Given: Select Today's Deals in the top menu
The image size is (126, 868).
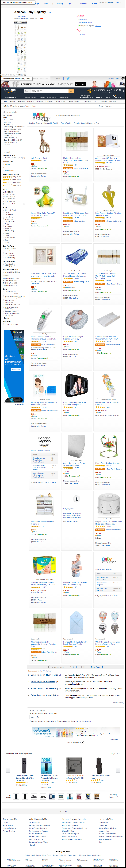Looking at the screenshot, I should click(x=64, y=97).
